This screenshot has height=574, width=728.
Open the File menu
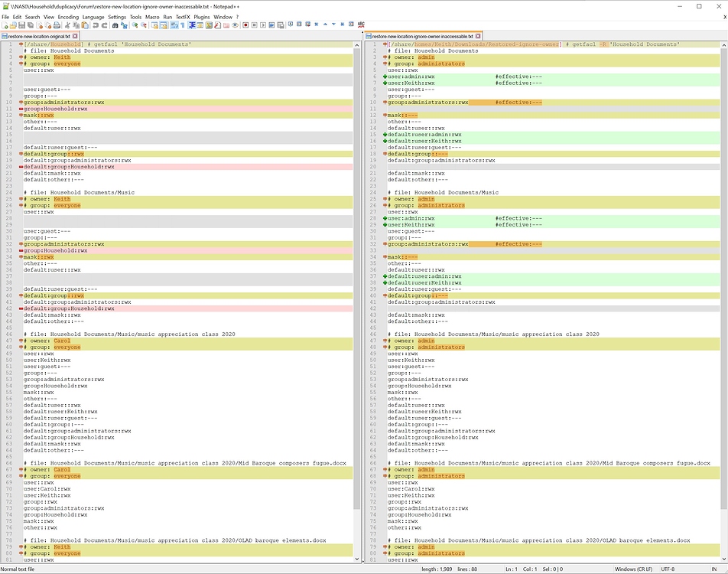point(5,17)
